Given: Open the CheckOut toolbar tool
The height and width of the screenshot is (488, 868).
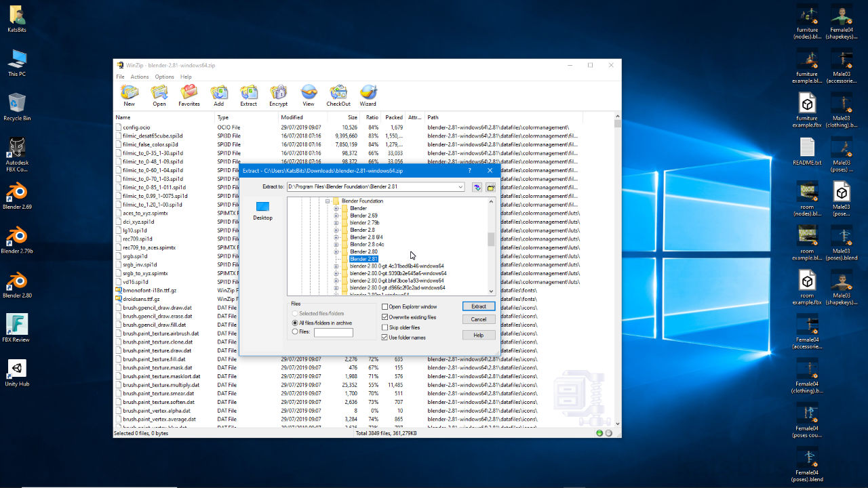Looking at the screenshot, I should click(338, 94).
